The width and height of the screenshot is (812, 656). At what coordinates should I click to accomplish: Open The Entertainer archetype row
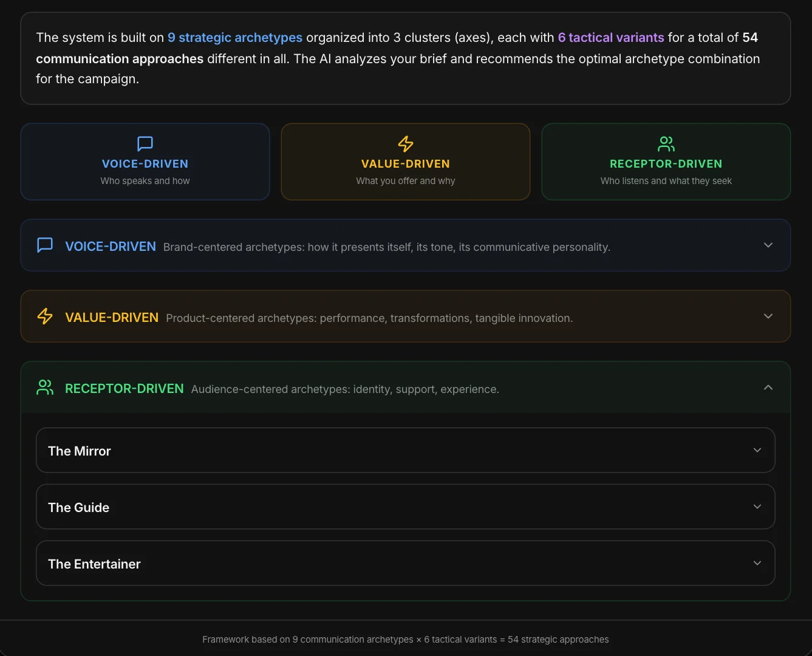[x=406, y=563]
